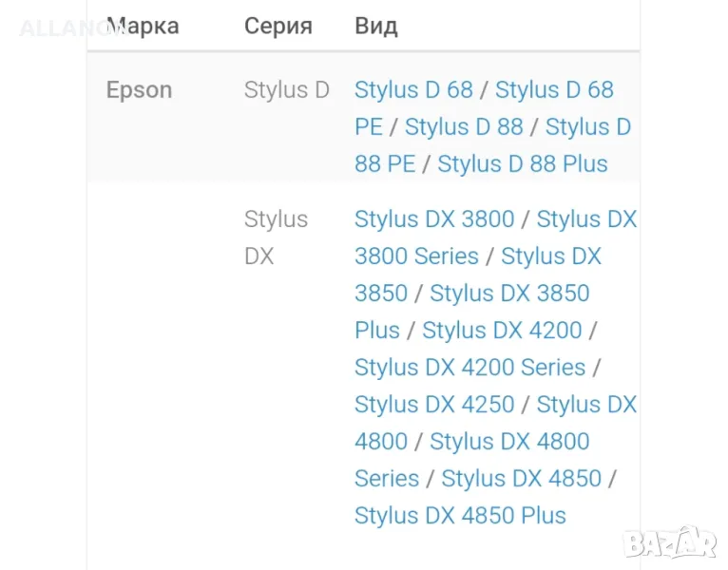Viewport: 728px width, 570px height.
Task: Click the Вид column header
Action: pos(376,26)
